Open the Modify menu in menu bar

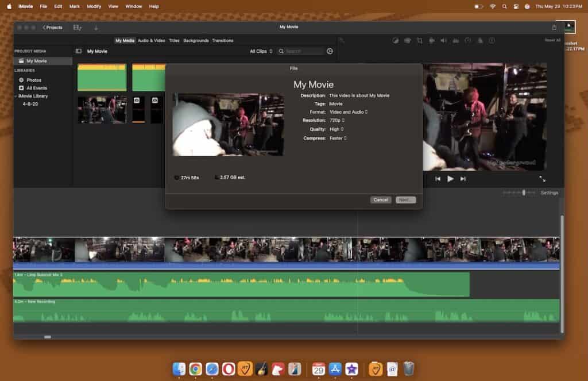(x=94, y=6)
